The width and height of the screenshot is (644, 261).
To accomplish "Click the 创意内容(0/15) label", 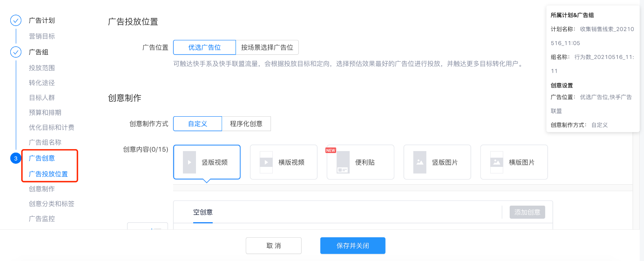I will pyautogui.click(x=145, y=149).
